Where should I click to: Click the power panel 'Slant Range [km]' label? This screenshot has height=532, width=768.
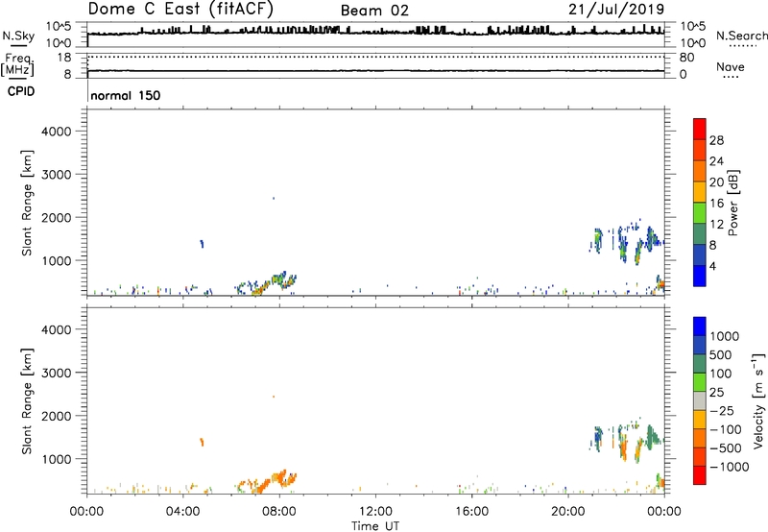[x=27, y=203]
